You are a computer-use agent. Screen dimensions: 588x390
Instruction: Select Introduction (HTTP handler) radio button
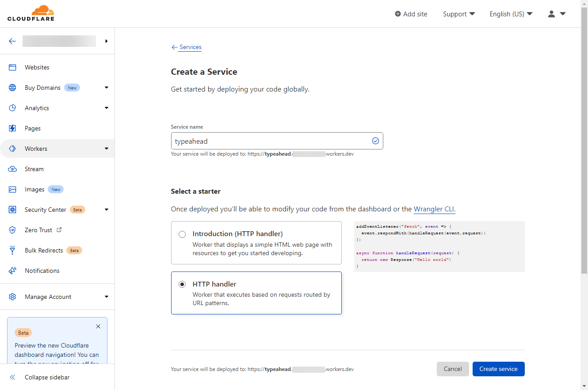[x=182, y=234]
